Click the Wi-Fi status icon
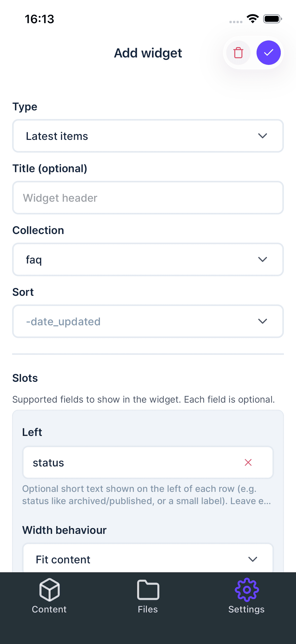This screenshot has width=296, height=644. (252, 18)
